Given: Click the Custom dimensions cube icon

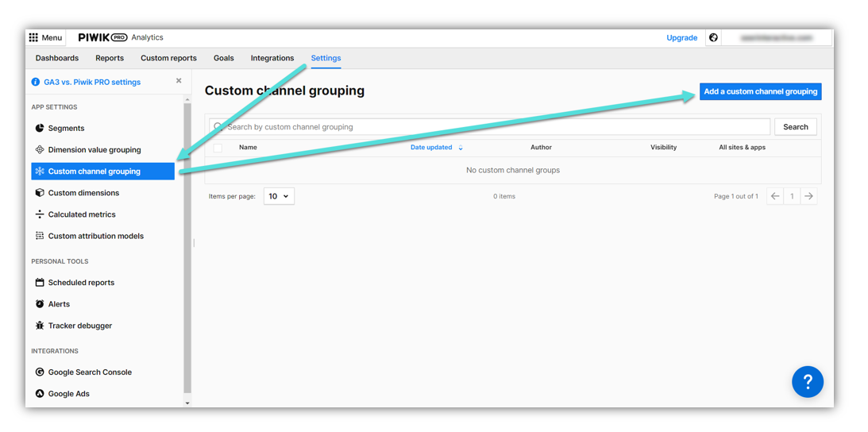Looking at the screenshot, I should [x=40, y=193].
